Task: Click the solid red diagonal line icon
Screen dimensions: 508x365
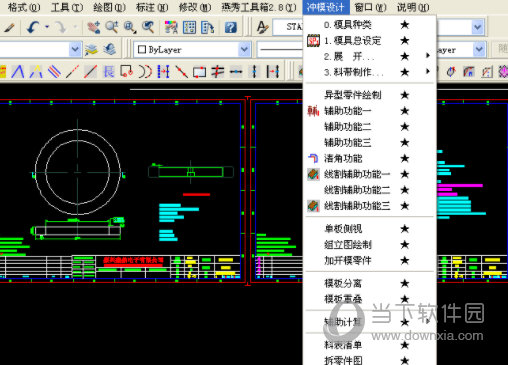Action: [90, 71]
